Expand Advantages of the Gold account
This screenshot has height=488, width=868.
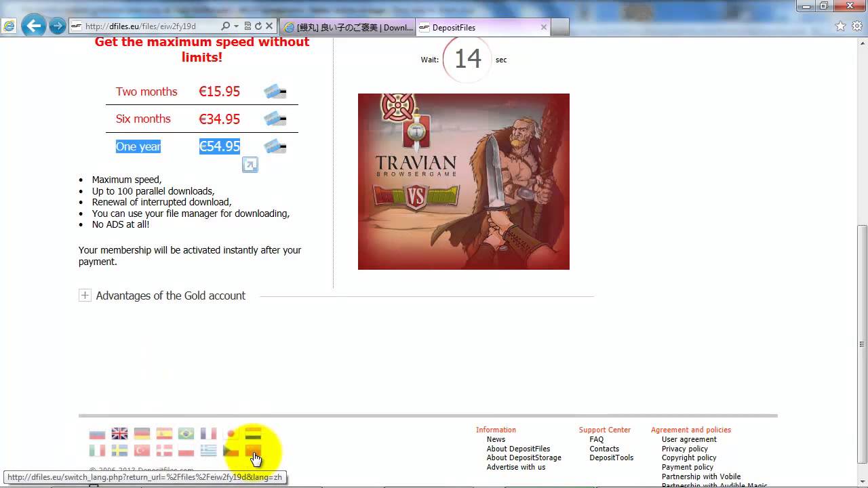pyautogui.click(x=85, y=296)
